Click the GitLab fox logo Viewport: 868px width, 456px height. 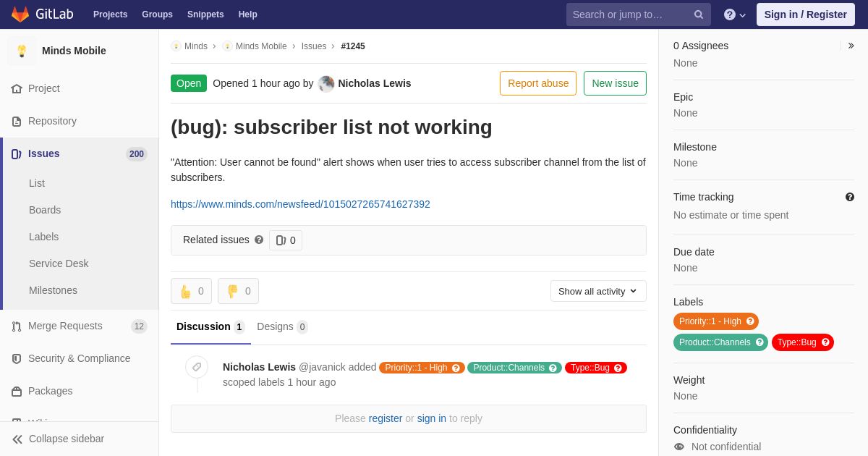(20, 14)
